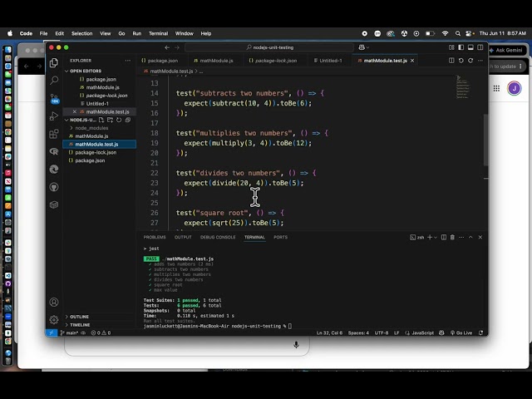Viewport: 532px width, 399px height.
Task: Expand the Timeline section
Action: (80, 325)
